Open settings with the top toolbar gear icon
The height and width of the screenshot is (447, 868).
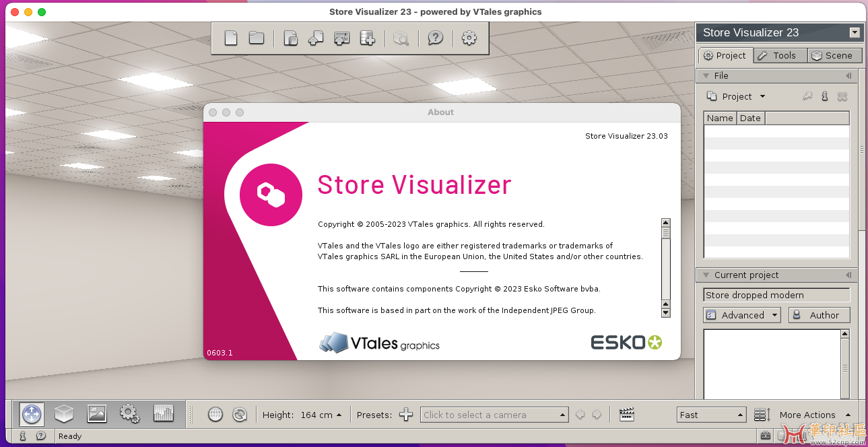point(469,38)
